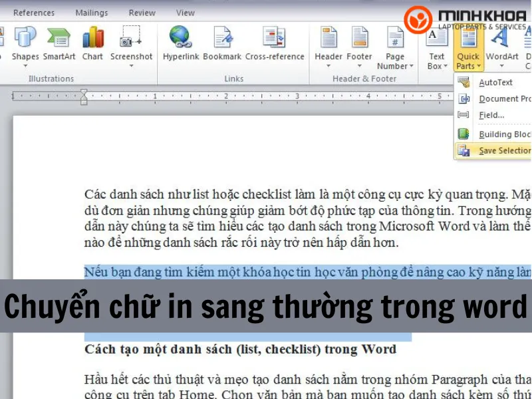Click the Header icon

(329, 37)
